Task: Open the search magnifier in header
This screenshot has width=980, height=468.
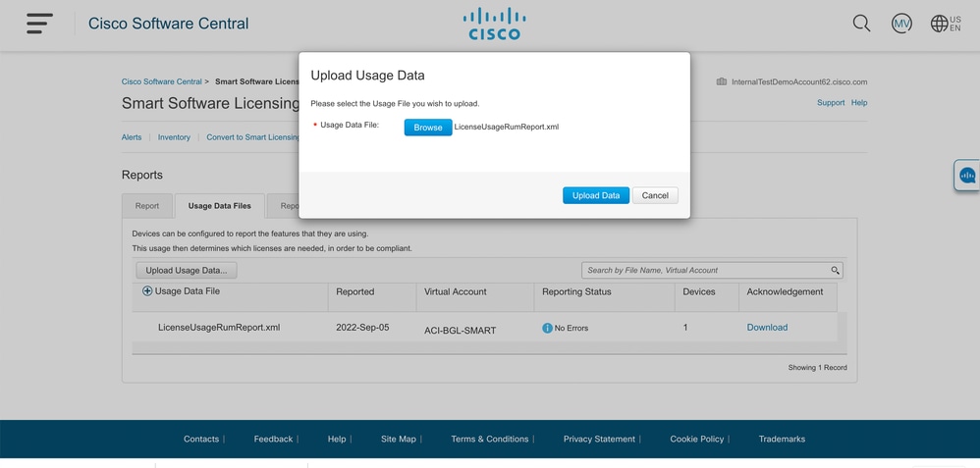Action: tap(861, 24)
